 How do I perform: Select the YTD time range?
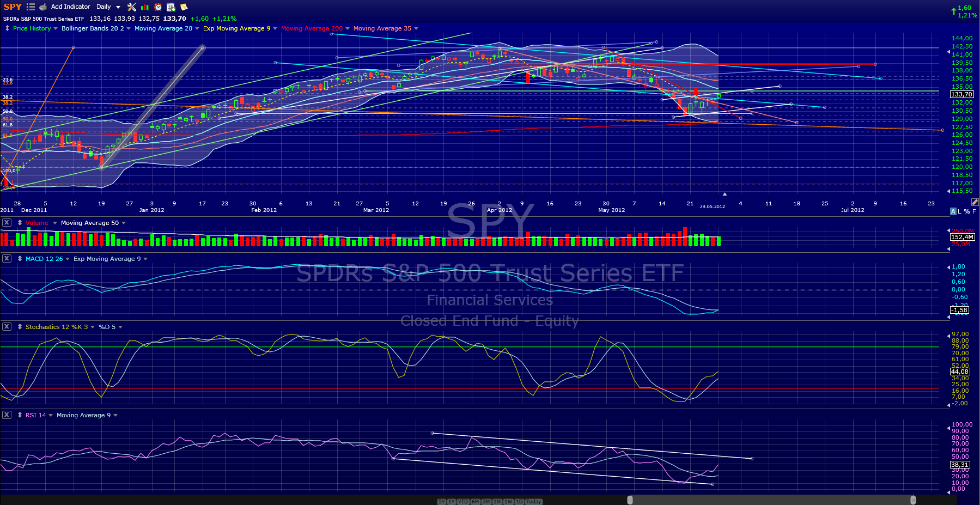pos(463,501)
